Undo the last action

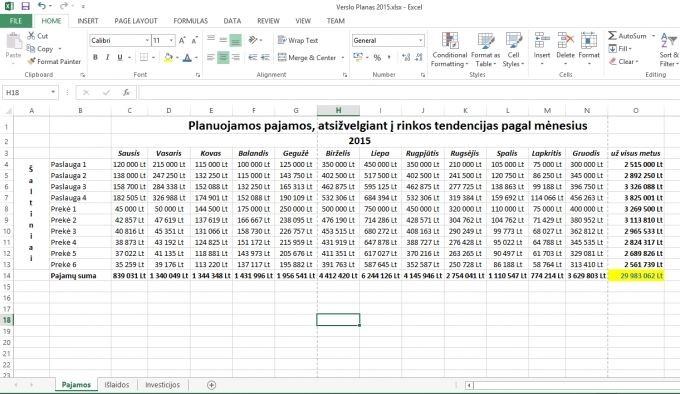point(42,6)
